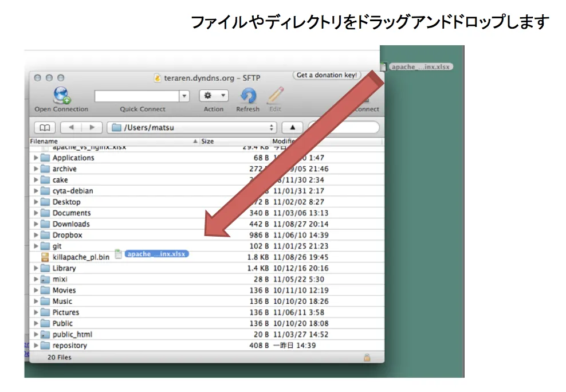Expand the Documents folder triangle
This screenshot has width=566, height=392.
coord(36,213)
